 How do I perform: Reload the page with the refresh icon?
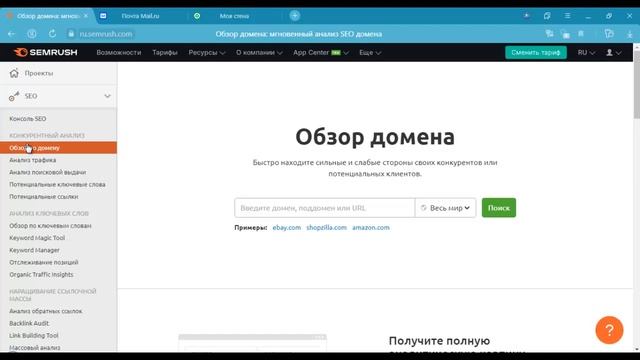click(x=52, y=34)
